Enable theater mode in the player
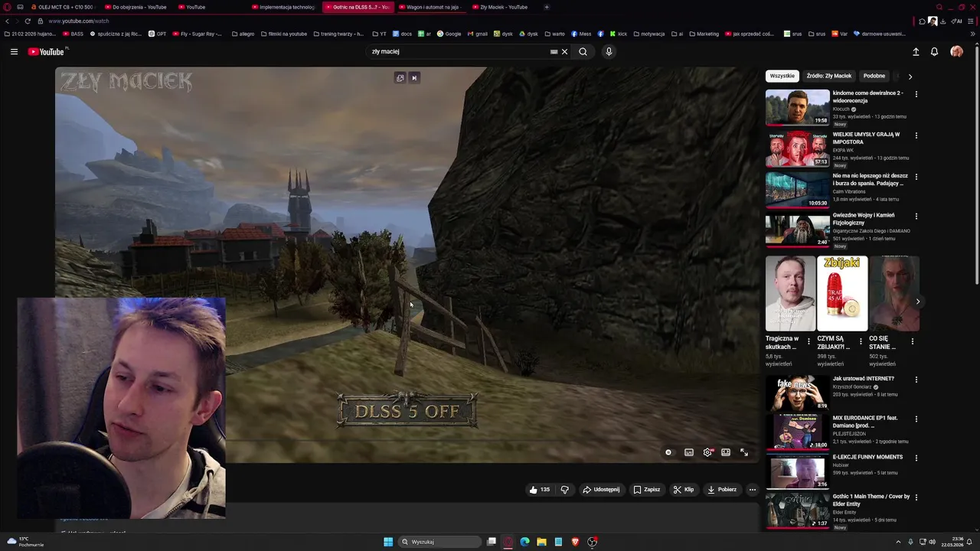The width and height of the screenshot is (980, 551). point(726,452)
